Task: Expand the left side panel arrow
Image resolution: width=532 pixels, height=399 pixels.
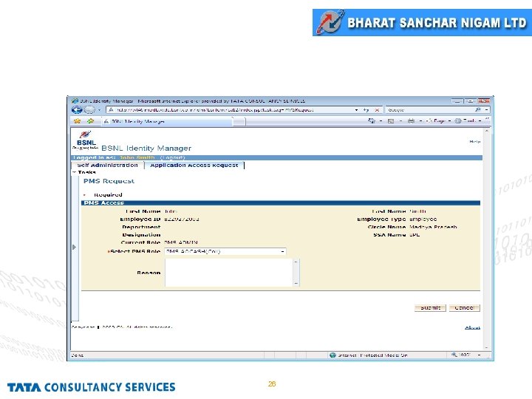Action: [75, 247]
